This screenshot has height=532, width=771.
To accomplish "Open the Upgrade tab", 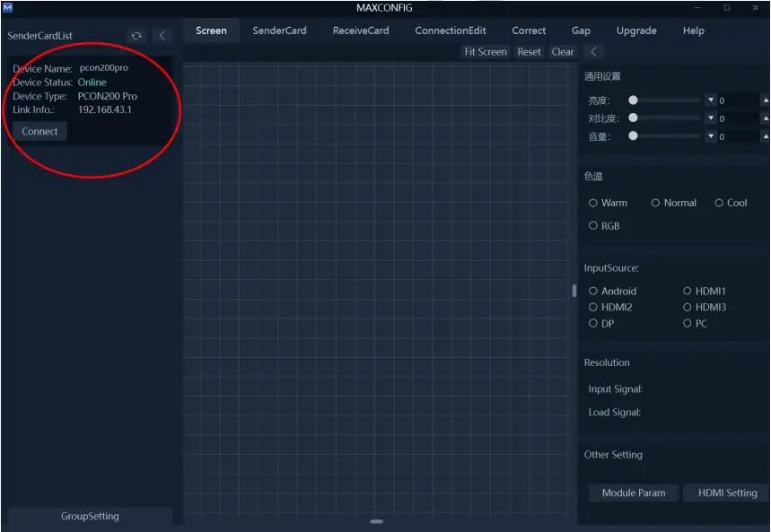I will click(636, 31).
